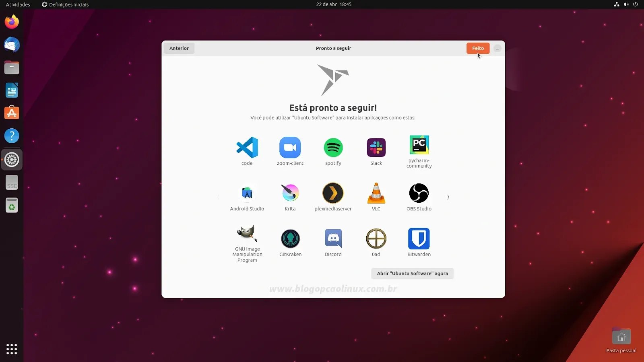Open the clock showing 22 de abr 18:45
Image resolution: width=644 pixels, height=362 pixels.
(x=334, y=4)
